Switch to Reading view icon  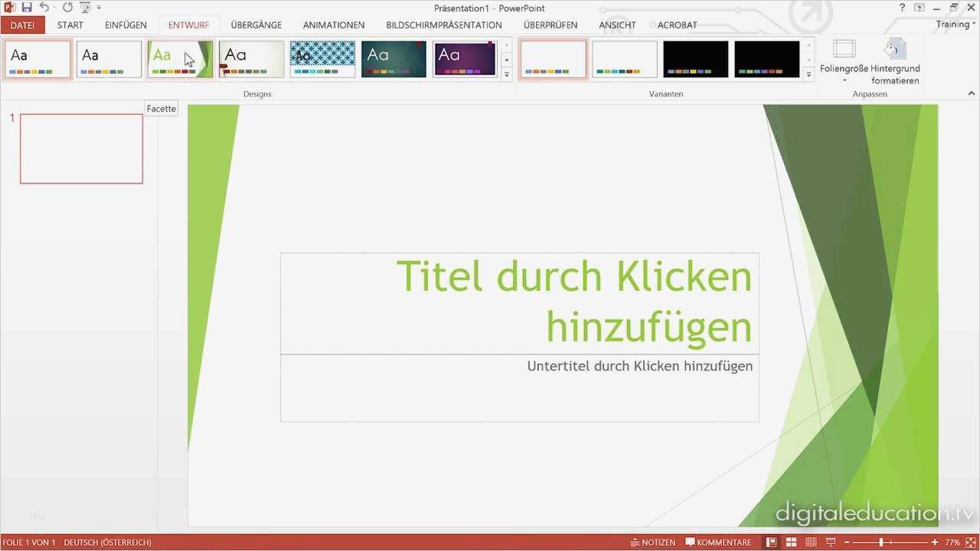(811, 543)
